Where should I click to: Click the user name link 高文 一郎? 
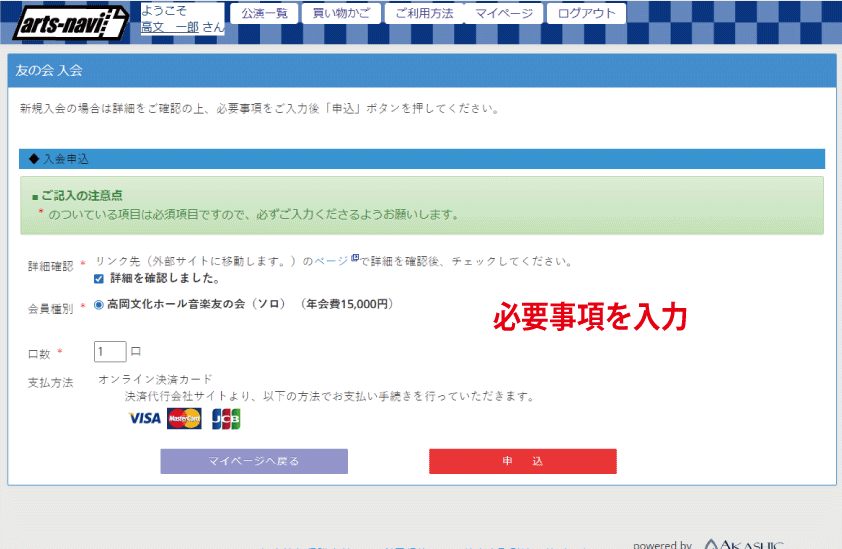pyautogui.click(x=170, y=27)
